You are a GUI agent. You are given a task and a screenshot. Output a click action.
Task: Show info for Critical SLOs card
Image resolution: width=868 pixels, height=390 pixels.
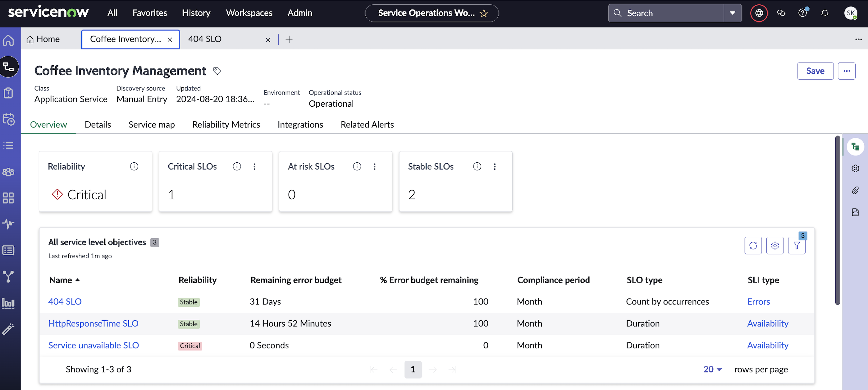[x=237, y=166]
